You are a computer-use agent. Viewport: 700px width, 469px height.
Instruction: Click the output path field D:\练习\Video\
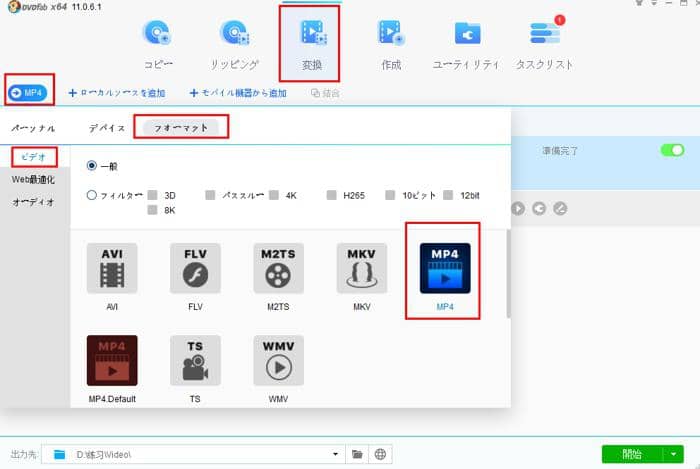tap(193, 454)
